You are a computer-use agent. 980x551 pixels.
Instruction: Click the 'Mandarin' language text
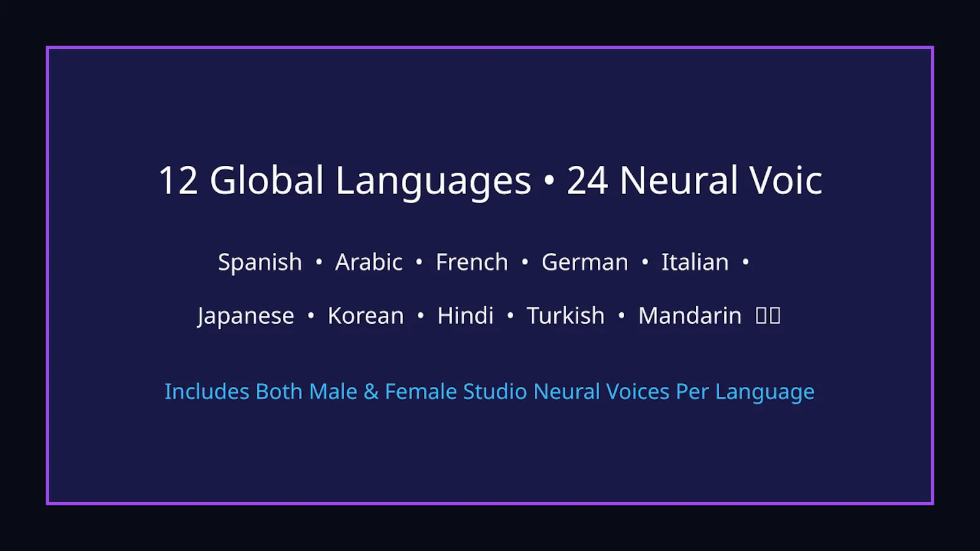(x=690, y=316)
